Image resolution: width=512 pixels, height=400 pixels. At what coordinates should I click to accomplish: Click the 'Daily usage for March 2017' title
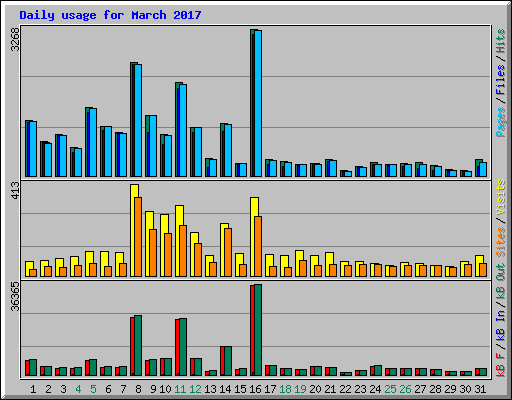110,15
